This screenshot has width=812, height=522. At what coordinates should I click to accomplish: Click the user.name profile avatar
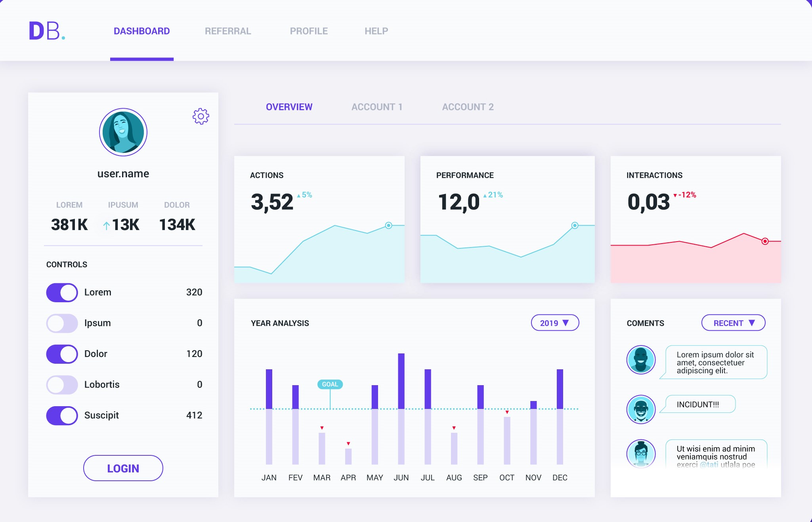123,132
